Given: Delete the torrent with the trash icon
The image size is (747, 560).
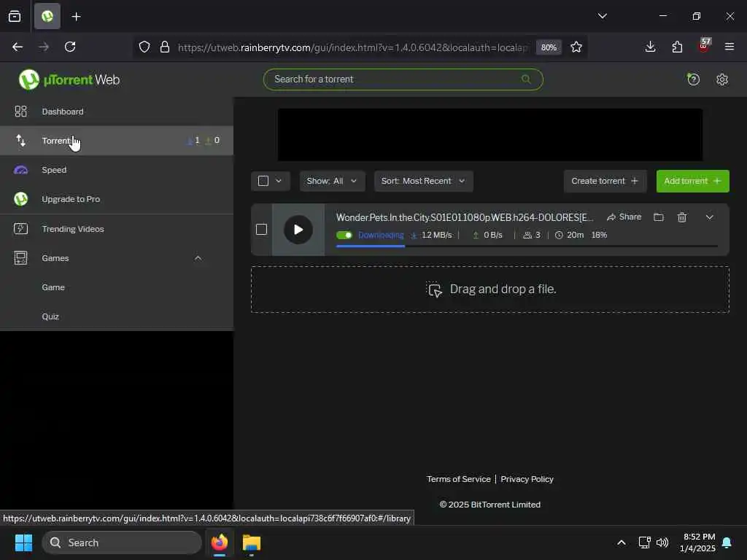Looking at the screenshot, I should coord(682,217).
